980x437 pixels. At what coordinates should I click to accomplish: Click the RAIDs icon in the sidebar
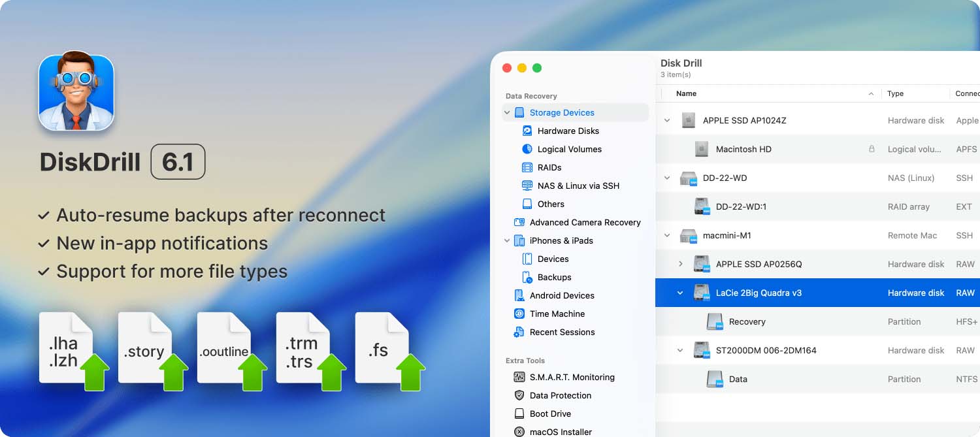527,167
